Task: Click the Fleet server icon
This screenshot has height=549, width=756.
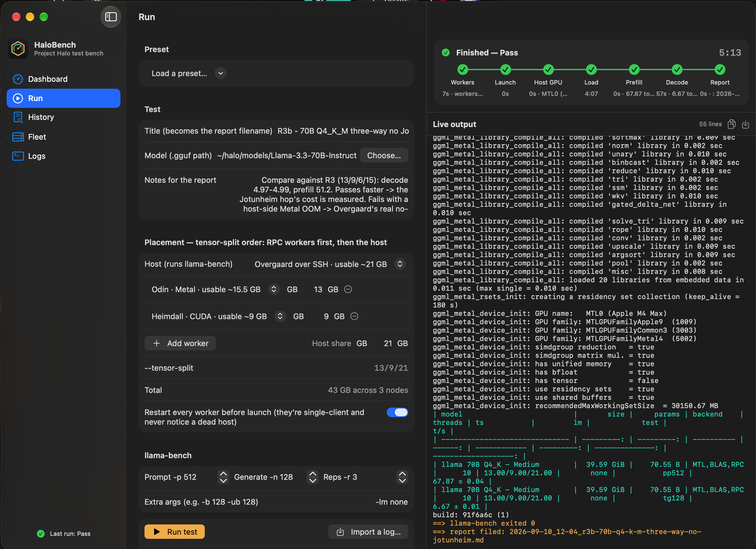Action: point(18,137)
